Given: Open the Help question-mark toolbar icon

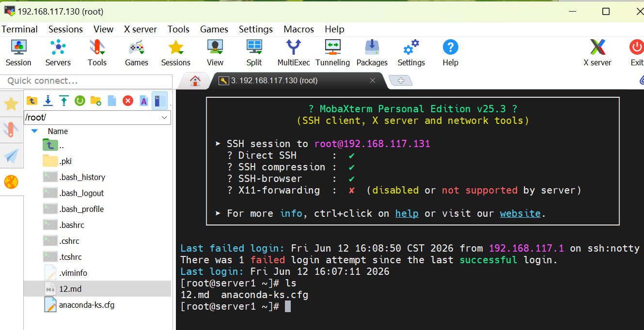Looking at the screenshot, I should (450, 53).
